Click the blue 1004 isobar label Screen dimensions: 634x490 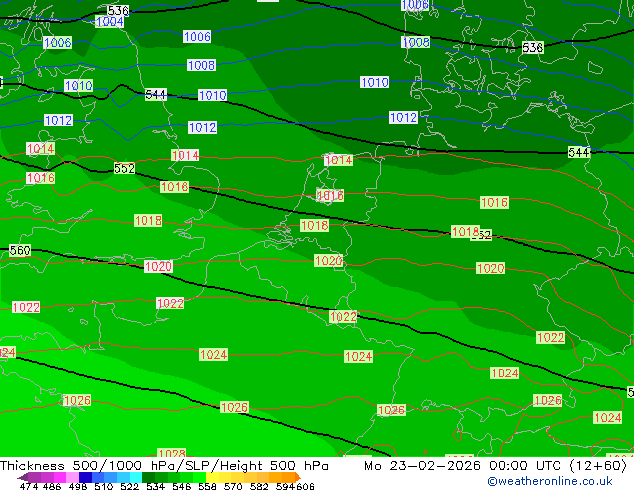pos(110,21)
